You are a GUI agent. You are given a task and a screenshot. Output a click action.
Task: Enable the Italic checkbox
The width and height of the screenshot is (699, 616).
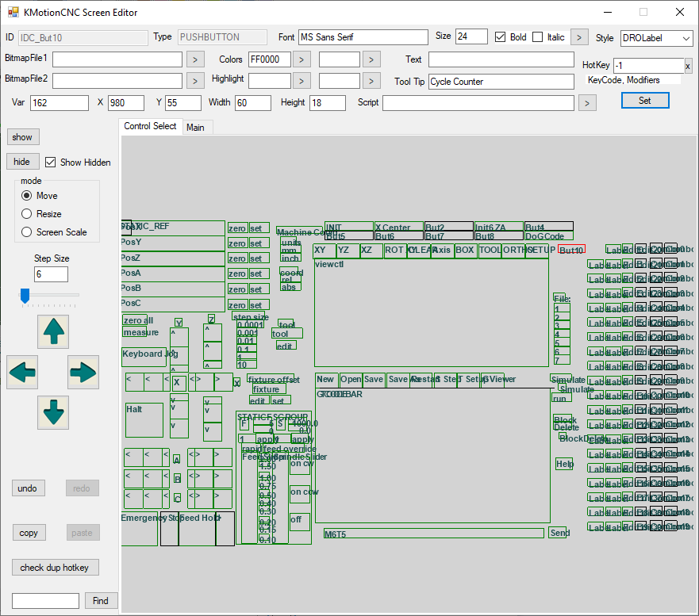coord(538,37)
